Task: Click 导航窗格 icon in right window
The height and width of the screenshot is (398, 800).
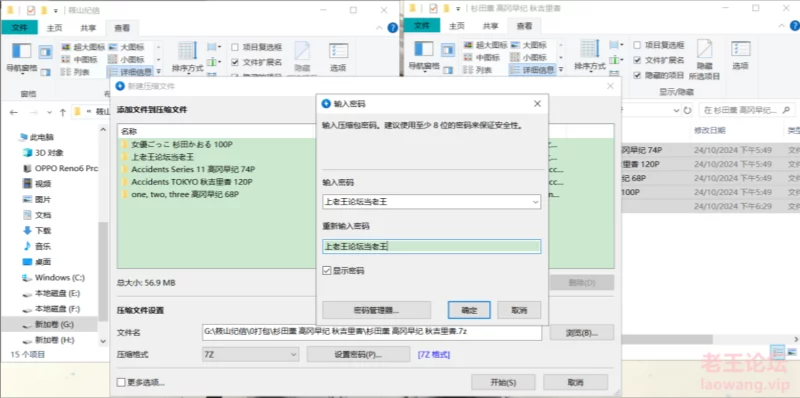Action: [x=423, y=56]
